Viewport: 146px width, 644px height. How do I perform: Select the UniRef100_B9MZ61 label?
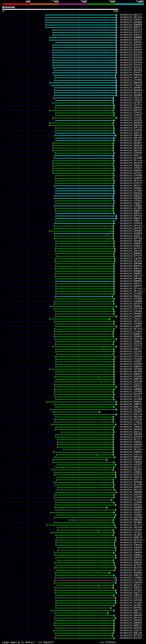click(x=131, y=75)
